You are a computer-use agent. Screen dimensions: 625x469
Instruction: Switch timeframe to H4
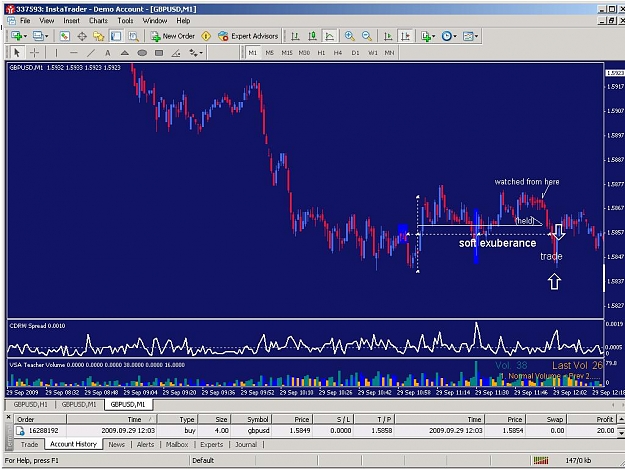338,53
